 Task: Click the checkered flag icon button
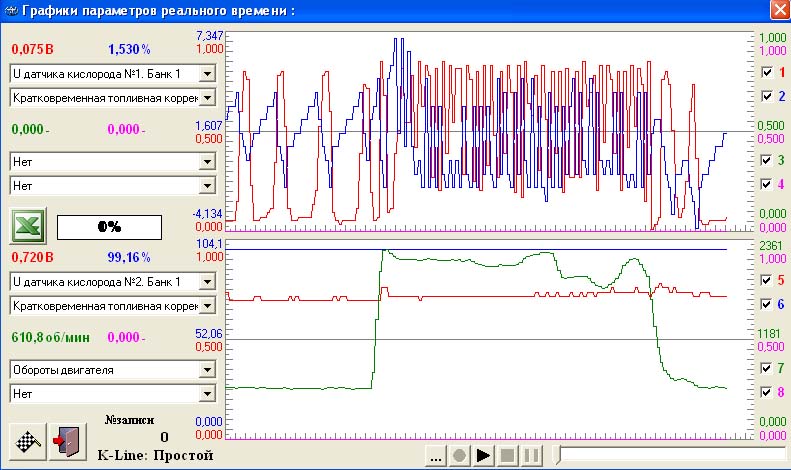pos(27,439)
